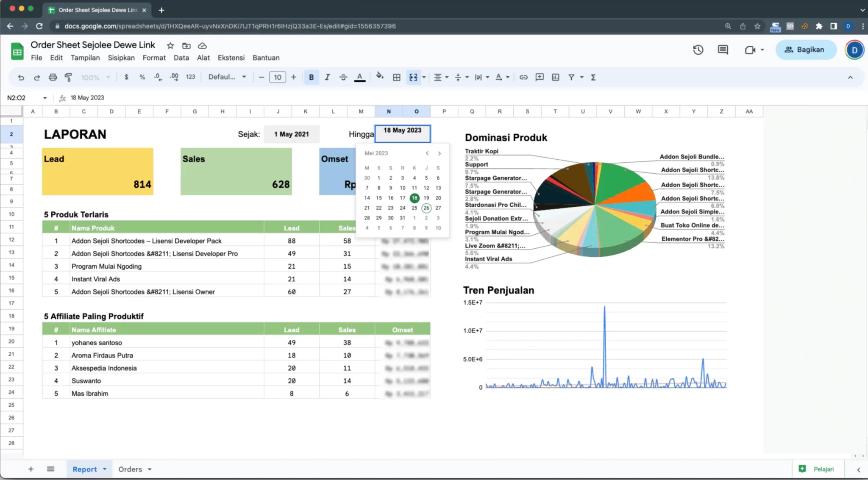The width and height of the screenshot is (868, 480).
Task: Undo the last action
Action: tap(21, 77)
